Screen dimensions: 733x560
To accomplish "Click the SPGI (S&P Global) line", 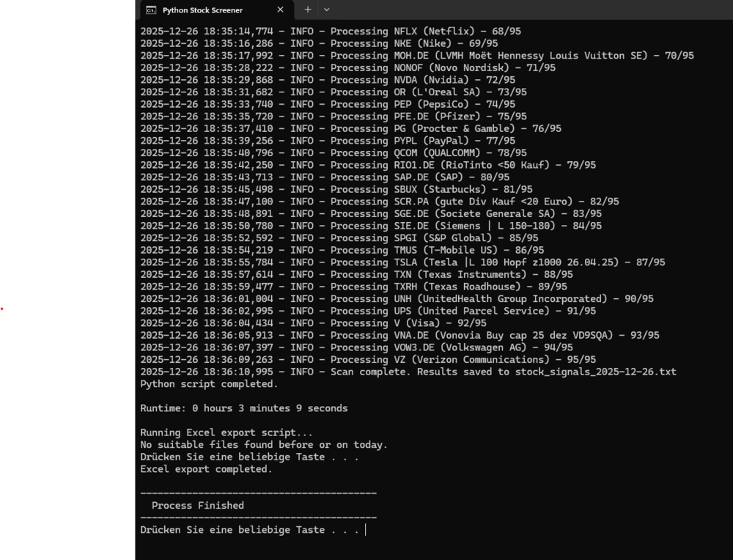I will click(x=339, y=238).
